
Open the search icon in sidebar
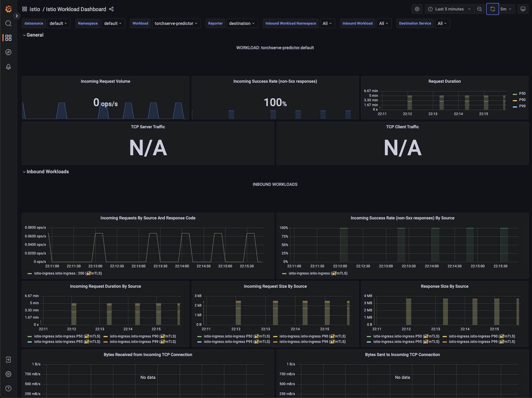[x=8, y=23]
